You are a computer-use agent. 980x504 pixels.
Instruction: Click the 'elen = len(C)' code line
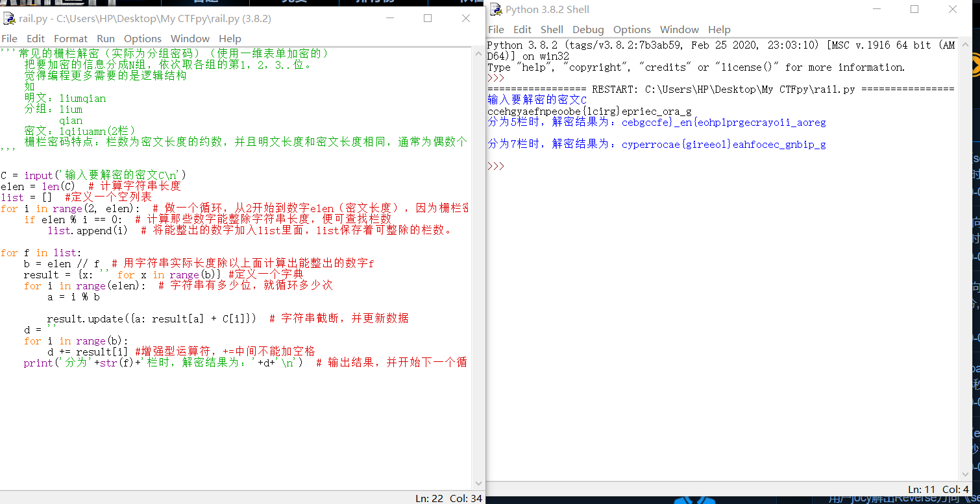click(x=91, y=186)
